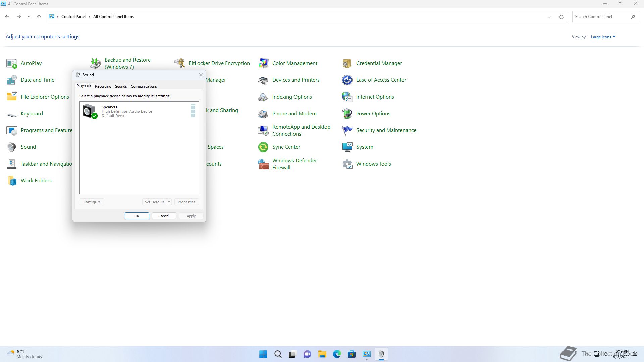Screen dimensions: 644x362
Task: Open the Taskbar and Navigation icon
Action: (12, 164)
